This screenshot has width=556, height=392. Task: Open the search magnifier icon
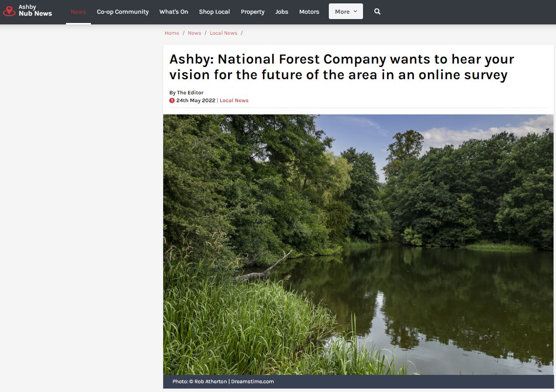pos(377,11)
